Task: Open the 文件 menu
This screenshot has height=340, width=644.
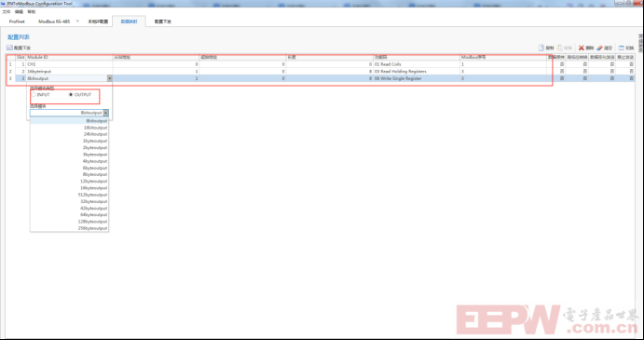Action: click(7, 12)
